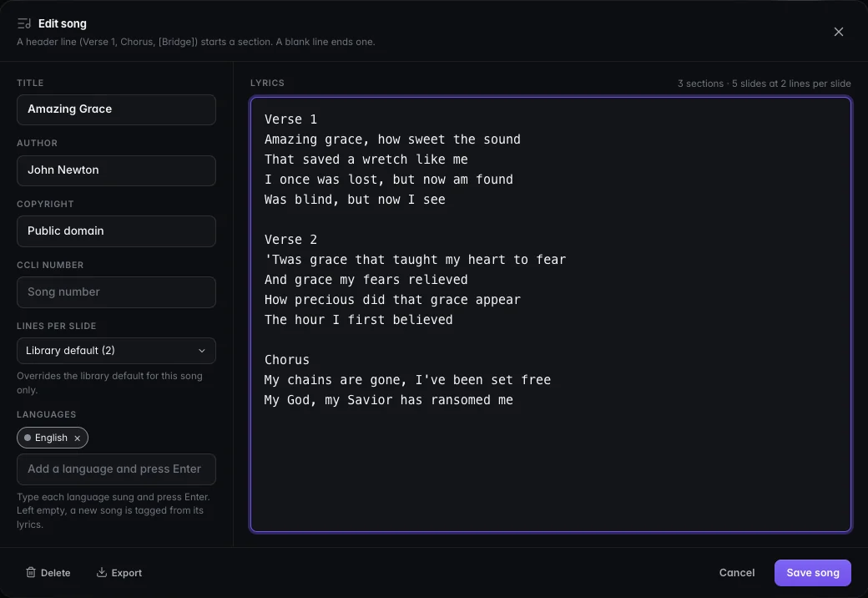This screenshot has width=868, height=598.
Task: Close the Edit song dialog
Action: tap(838, 32)
